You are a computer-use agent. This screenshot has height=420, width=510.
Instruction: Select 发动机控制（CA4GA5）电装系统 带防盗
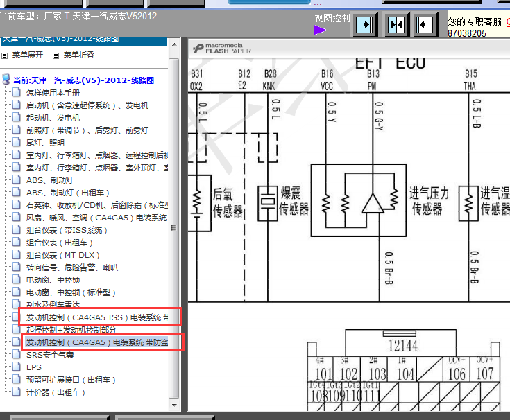[97, 342]
